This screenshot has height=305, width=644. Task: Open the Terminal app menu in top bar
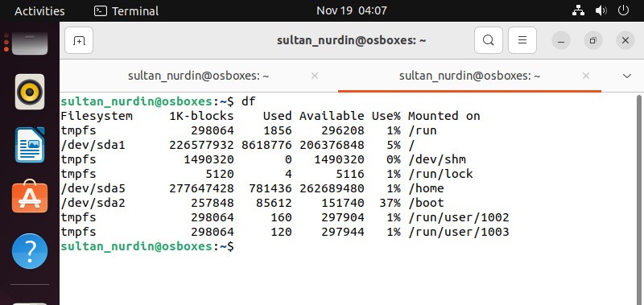pos(126,10)
